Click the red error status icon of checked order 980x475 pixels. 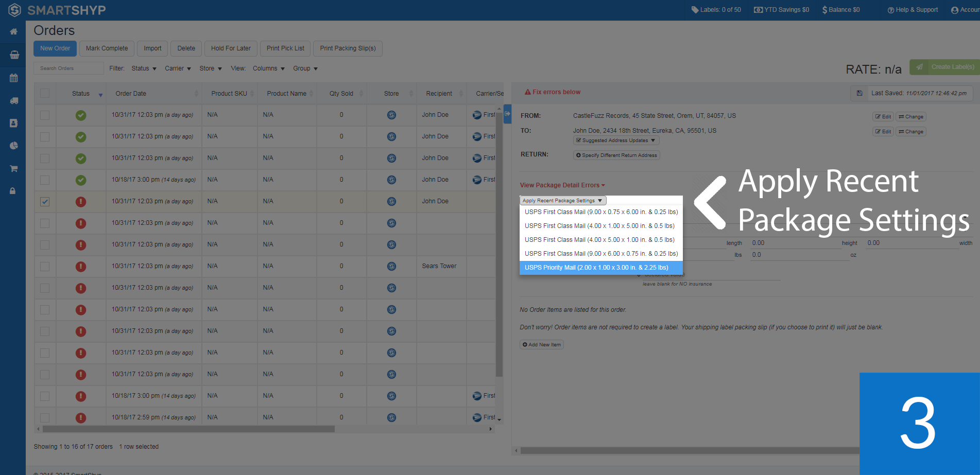[x=81, y=202]
